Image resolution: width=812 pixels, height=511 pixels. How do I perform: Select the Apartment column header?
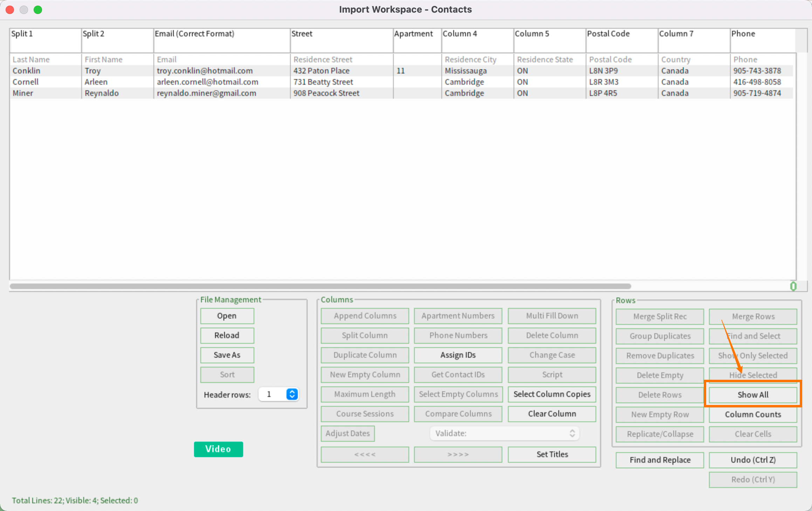[x=417, y=41]
